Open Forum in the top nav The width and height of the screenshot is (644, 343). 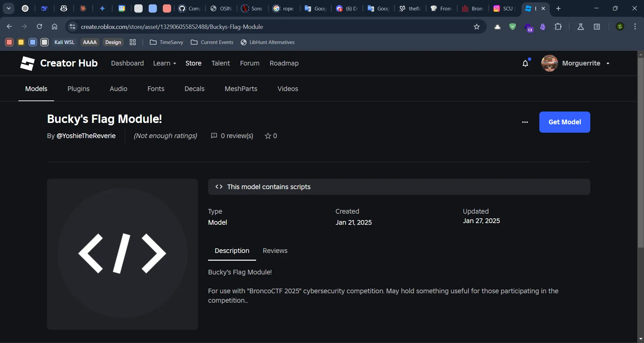250,63
